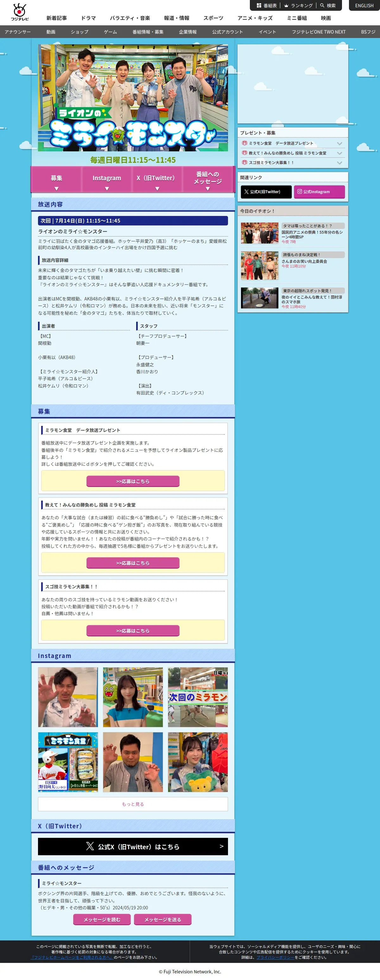Click the large X logo in the black banner
This screenshot has width=380, height=980.
[90, 846]
